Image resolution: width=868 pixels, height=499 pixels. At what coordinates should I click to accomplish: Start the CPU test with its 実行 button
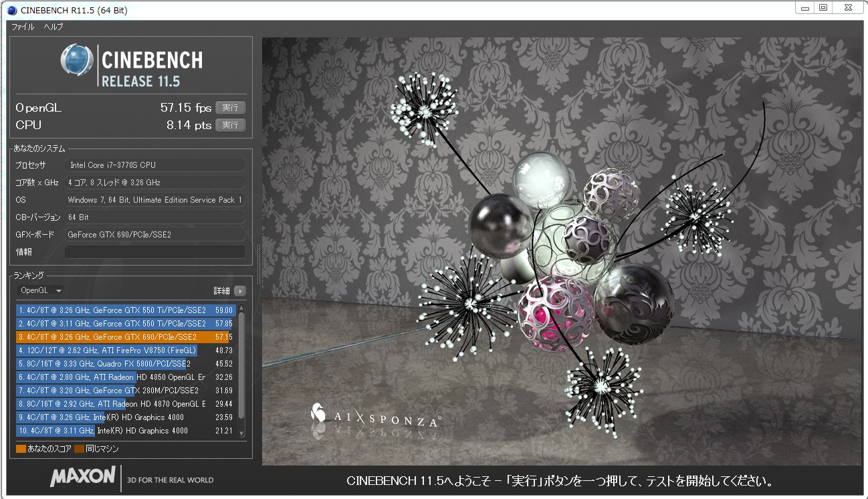(230, 125)
